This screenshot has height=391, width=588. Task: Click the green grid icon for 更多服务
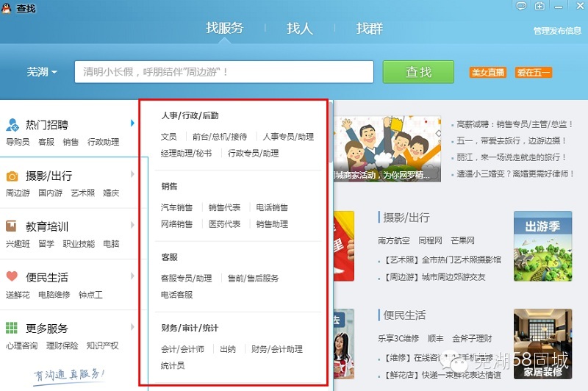tap(12, 328)
